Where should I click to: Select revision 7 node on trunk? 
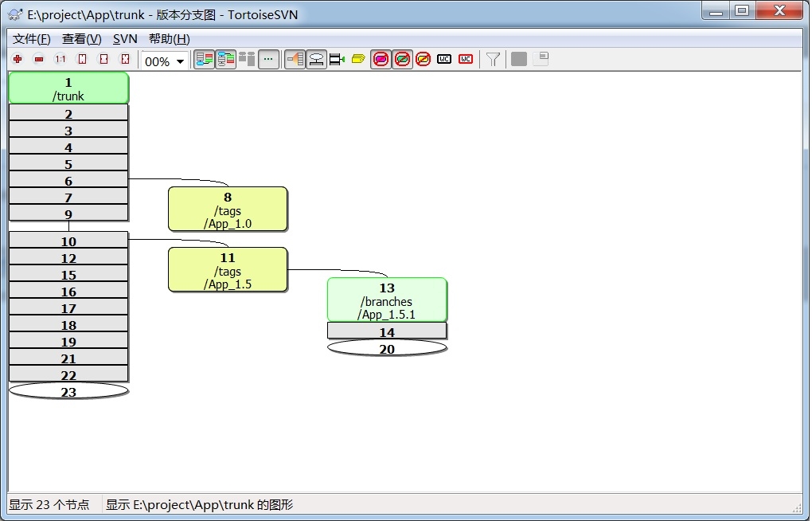coord(68,196)
